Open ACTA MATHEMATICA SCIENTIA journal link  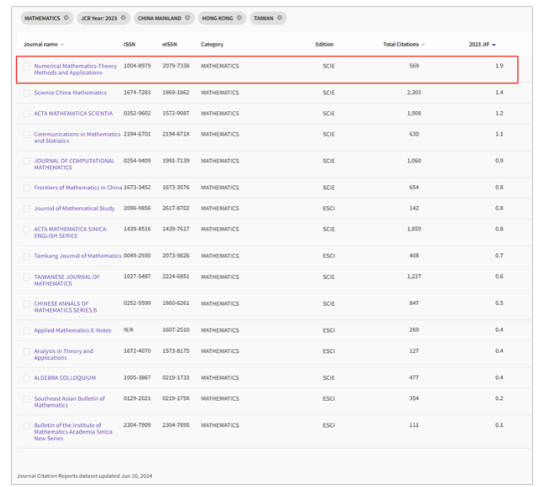(x=73, y=113)
